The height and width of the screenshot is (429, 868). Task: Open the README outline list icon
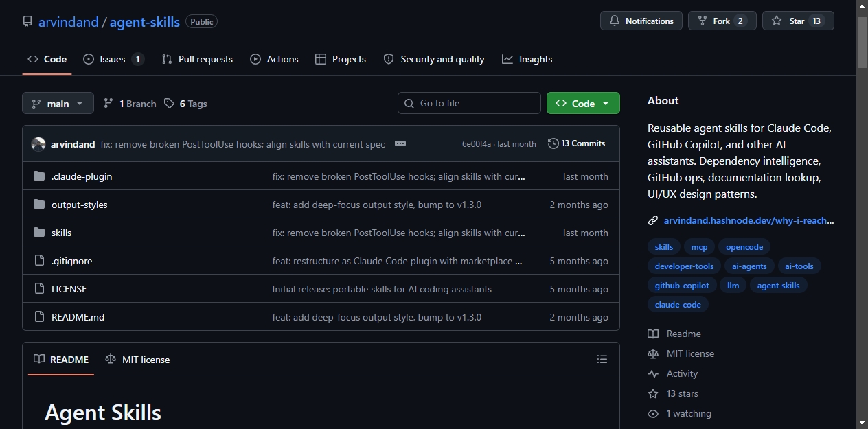coord(602,359)
